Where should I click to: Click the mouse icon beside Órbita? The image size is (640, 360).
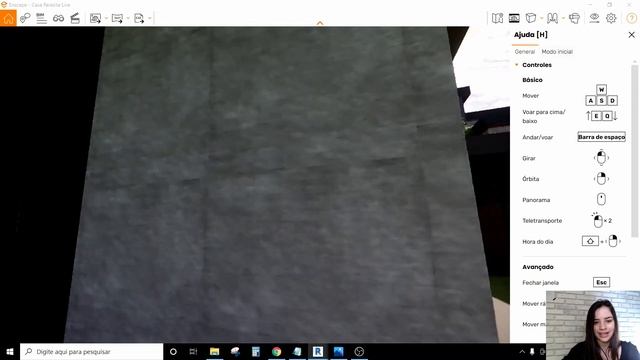(601, 179)
